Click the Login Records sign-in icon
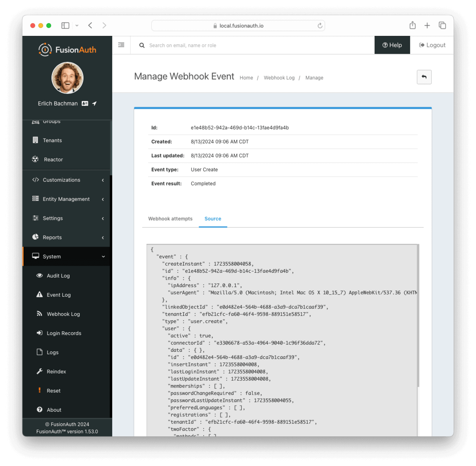Screen dimensions: 476x466 [x=39, y=333]
